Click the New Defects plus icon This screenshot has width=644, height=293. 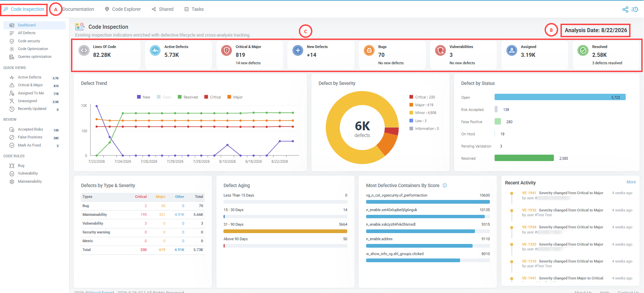click(x=298, y=50)
